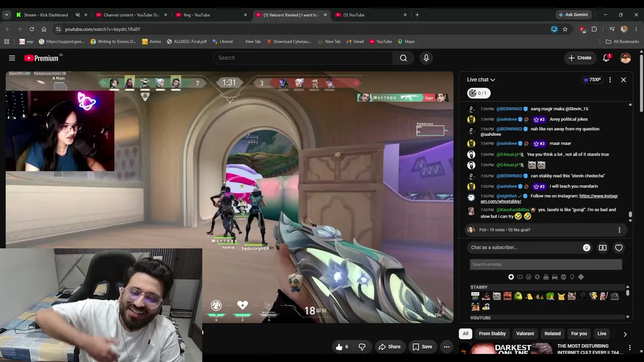This screenshot has height=362, width=644.
Task: Go to YouTube Premium home logo
Action: tap(42, 58)
